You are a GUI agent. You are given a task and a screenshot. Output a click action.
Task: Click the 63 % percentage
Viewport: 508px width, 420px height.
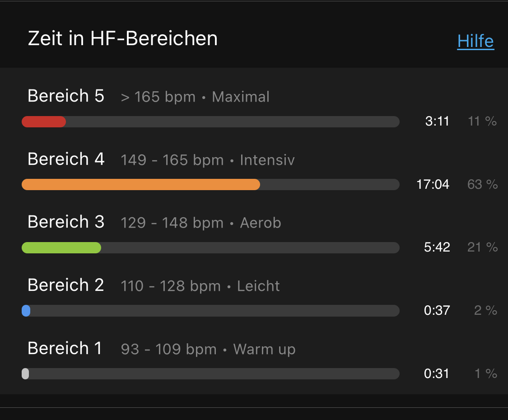[482, 184]
